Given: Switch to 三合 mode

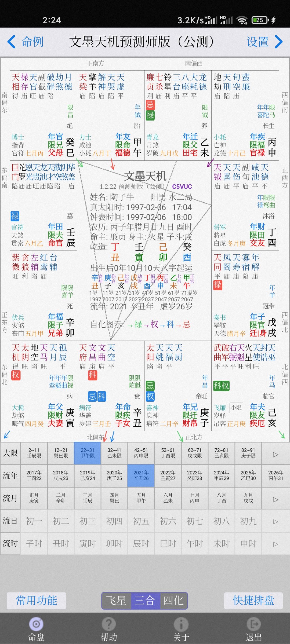Looking at the screenshot, I should (145, 601).
